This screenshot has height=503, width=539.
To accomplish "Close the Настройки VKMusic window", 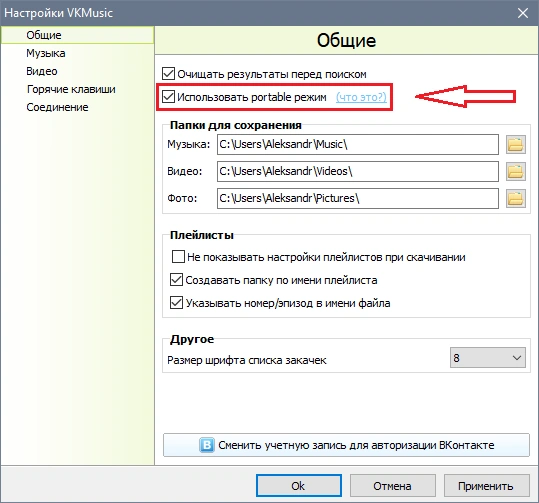I will pyautogui.click(x=522, y=13).
